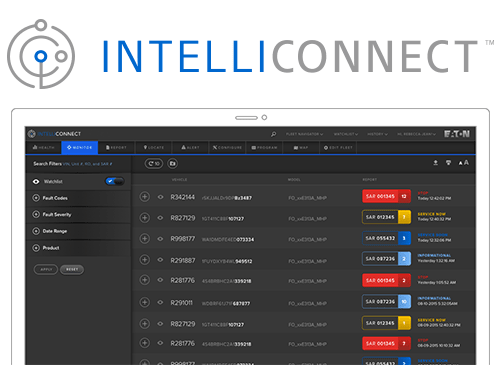
Task: Click the Stop status on R342144 row
Action: pyautogui.click(x=423, y=193)
